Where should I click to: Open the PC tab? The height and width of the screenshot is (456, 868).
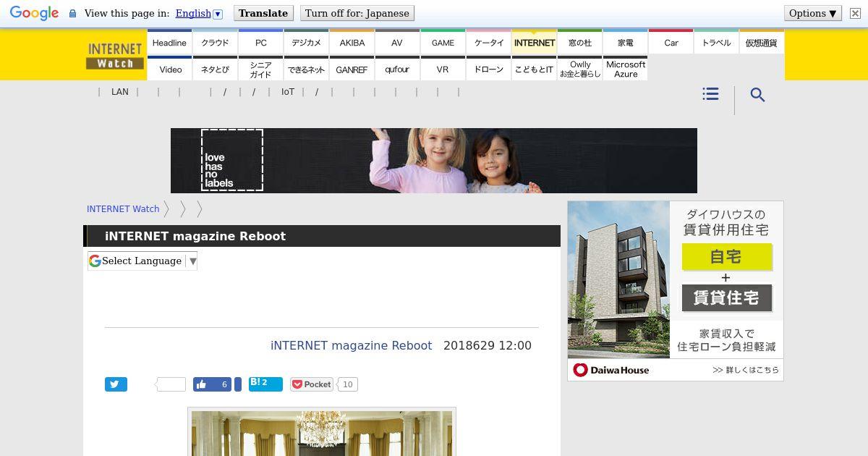[x=260, y=43]
